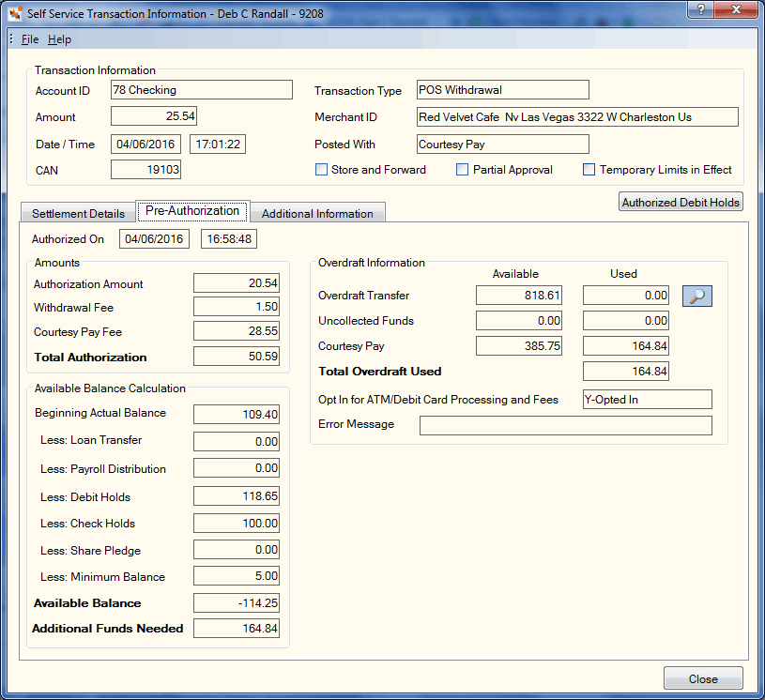The height and width of the screenshot is (700, 765).
Task: Toggle the Partial Approval checkbox
Action: coord(462,169)
